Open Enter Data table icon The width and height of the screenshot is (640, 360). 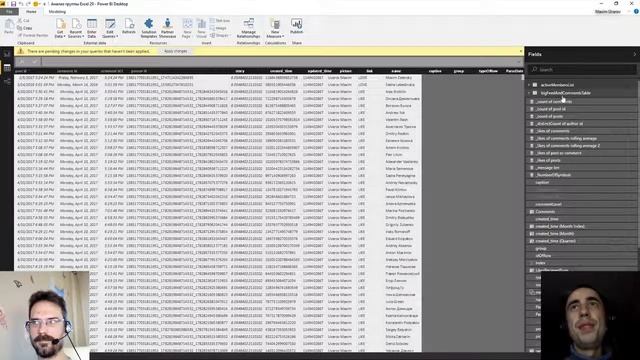[x=92, y=24]
